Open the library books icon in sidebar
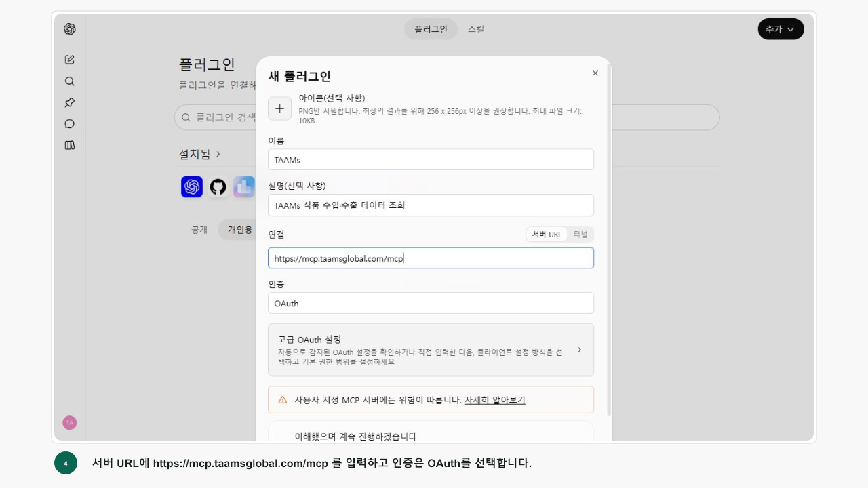This screenshot has height=488, width=868. coord(69,145)
